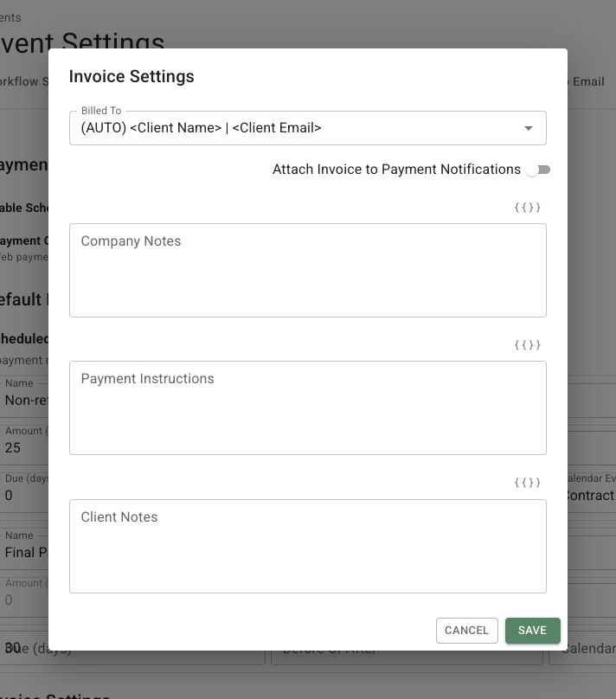Focus the Payment Instructions text area
616x699 pixels.
point(307,408)
